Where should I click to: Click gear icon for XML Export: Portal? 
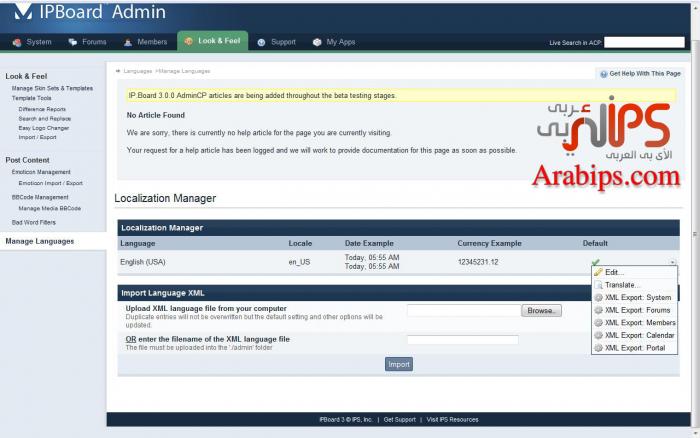pos(599,348)
